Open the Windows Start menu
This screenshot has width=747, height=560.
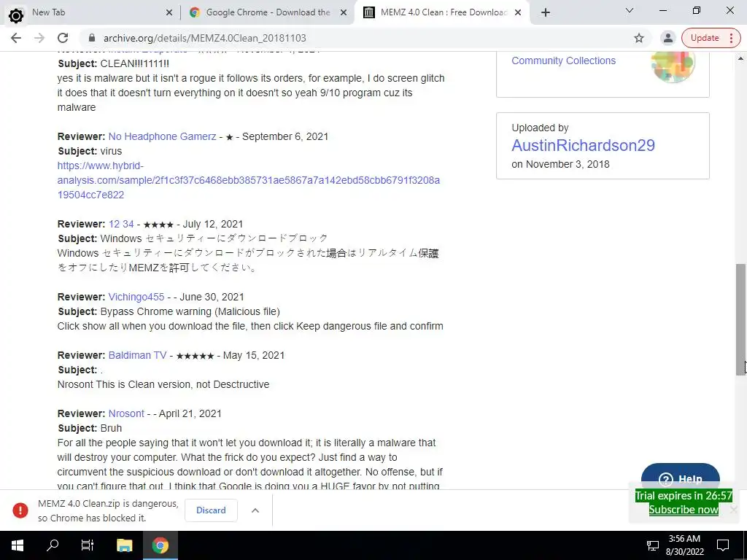(18, 545)
